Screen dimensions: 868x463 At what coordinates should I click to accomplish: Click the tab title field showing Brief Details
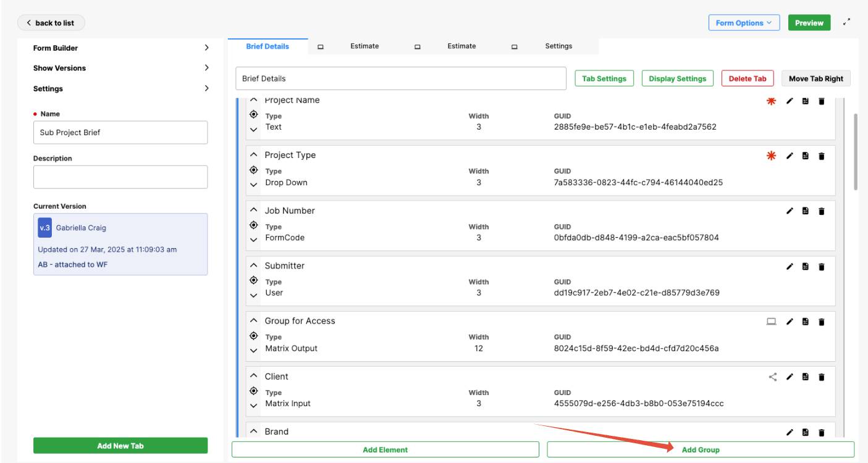point(401,78)
